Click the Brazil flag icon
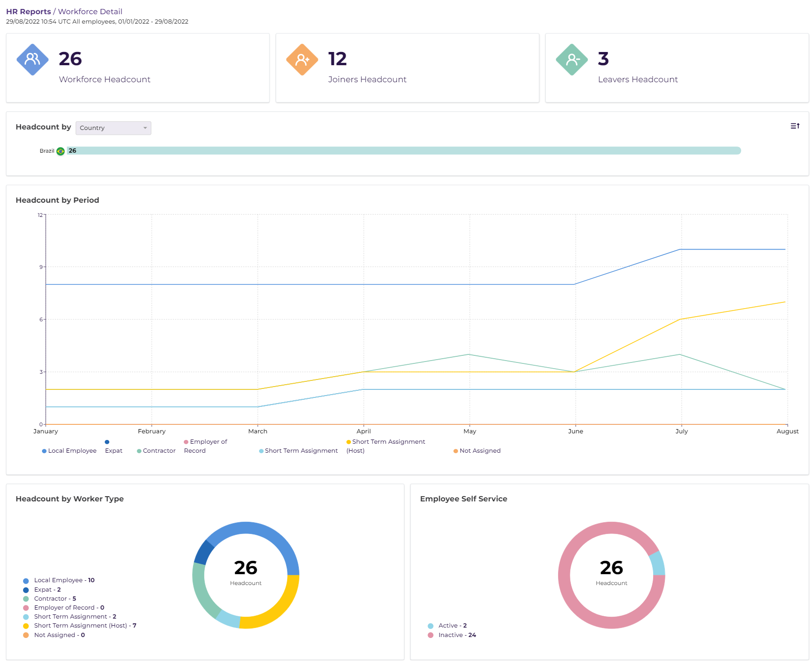The width and height of the screenshot is (812, 672). coord(60,151)
